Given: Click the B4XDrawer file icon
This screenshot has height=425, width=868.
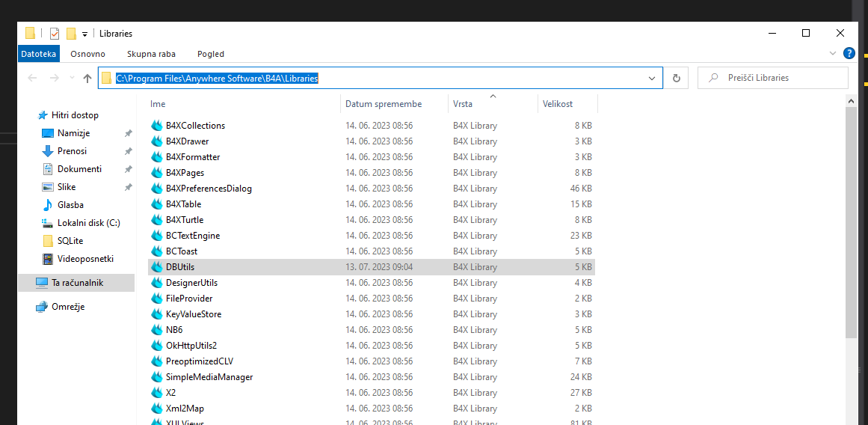Looking at the screenshot, I should point(157,141).
